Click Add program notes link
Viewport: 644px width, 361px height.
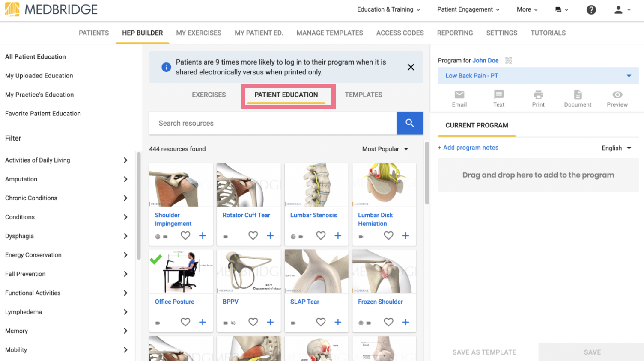click(468, 148)
